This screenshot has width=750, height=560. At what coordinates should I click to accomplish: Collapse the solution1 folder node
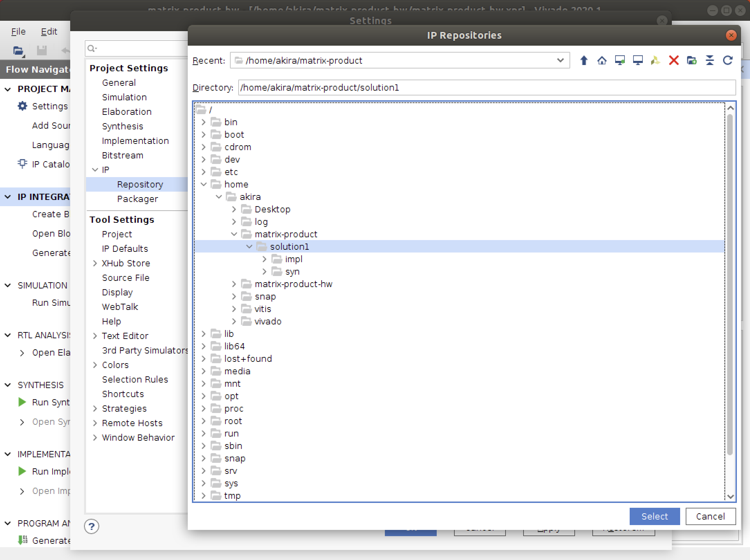(x=249, y=247)
